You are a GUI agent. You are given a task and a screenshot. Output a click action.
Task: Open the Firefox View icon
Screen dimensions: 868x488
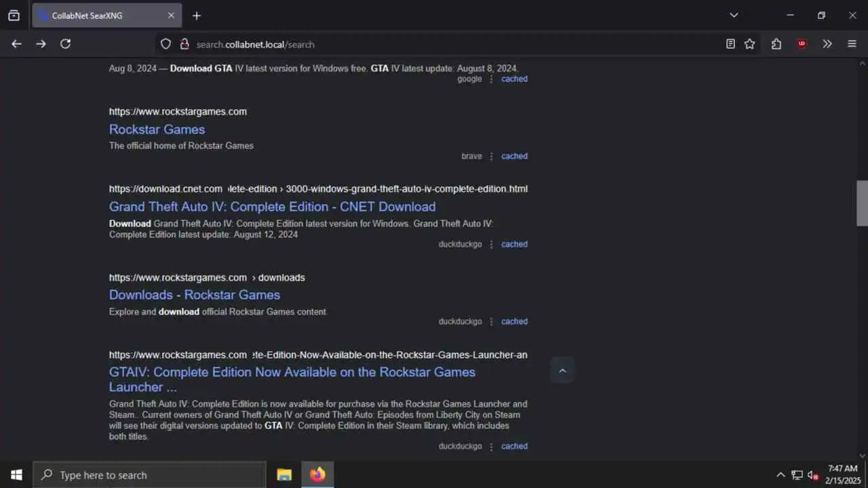pyautogui.click(x=14, y=16)
